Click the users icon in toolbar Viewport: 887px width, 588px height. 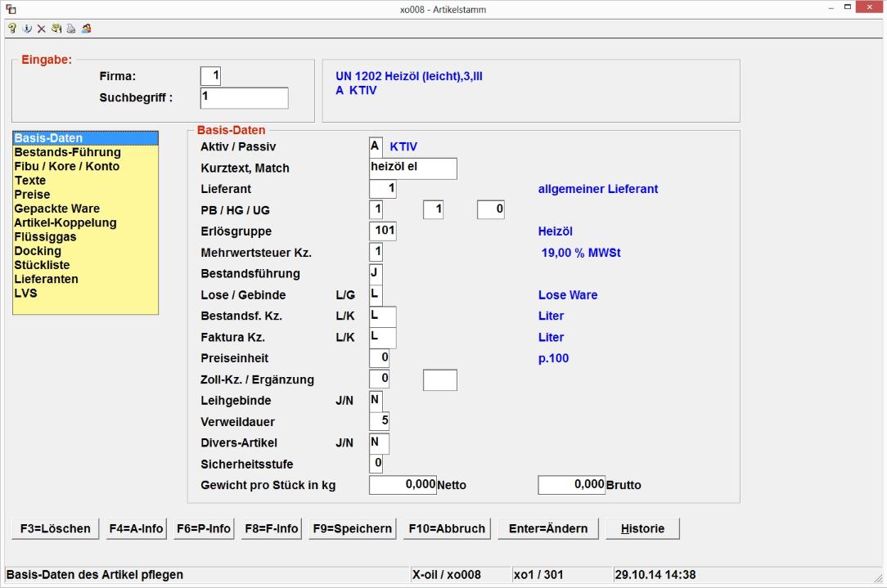pyautogui.click(x=86, y=29)
